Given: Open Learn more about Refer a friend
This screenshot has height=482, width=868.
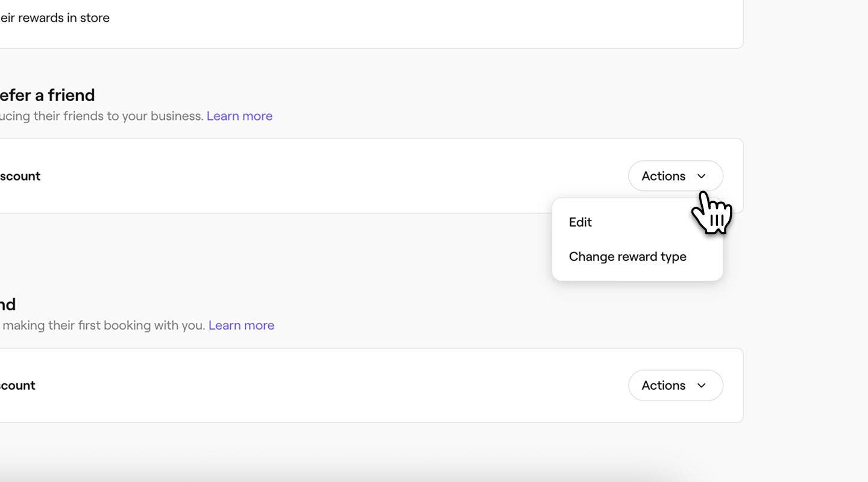Looking at the screenshot, I should tap(239, 115).
